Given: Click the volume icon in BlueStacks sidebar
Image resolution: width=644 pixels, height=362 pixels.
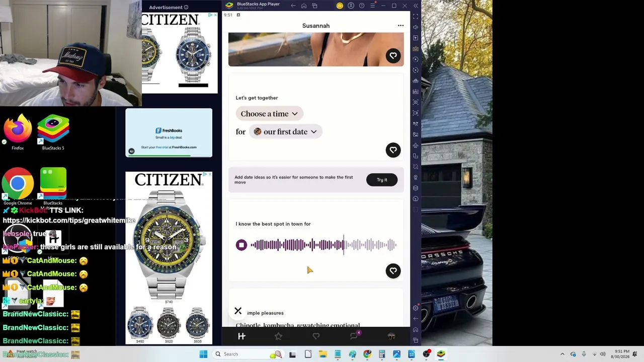Looking at the screenshot, I should click(x=416, y=27).
